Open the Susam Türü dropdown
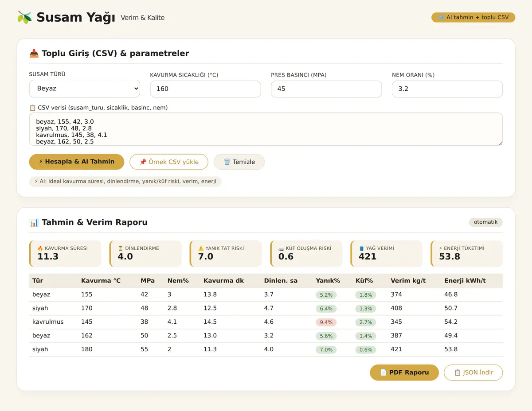Viewport: 532px width, 411px height. click(x=85, y=89)
